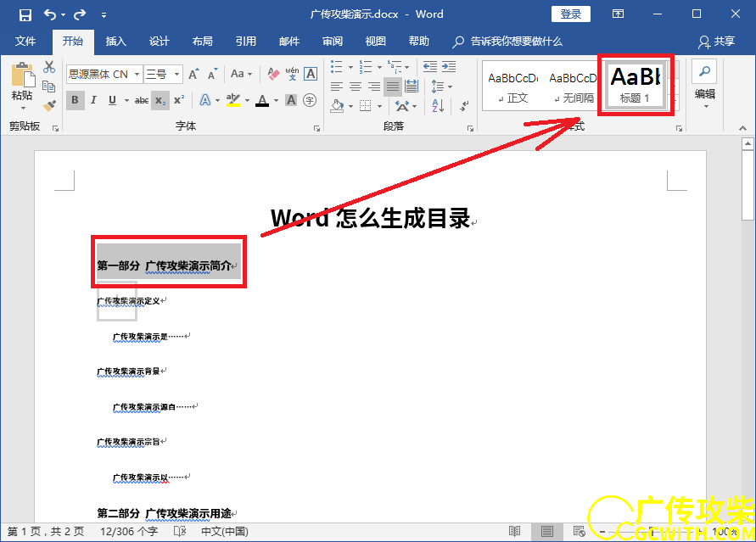Switch to read mode view in status bar
Viewport: 756px width, 542px height.
515,532
